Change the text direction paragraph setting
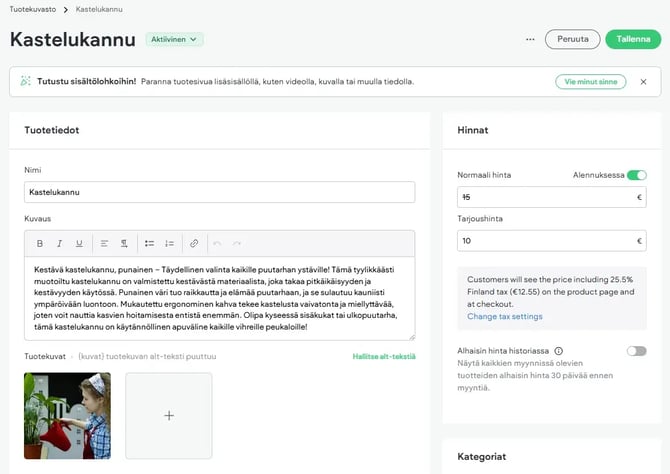The width and height of the screenshot is (670, 474). pyautogui.click(x=124, y=243)
